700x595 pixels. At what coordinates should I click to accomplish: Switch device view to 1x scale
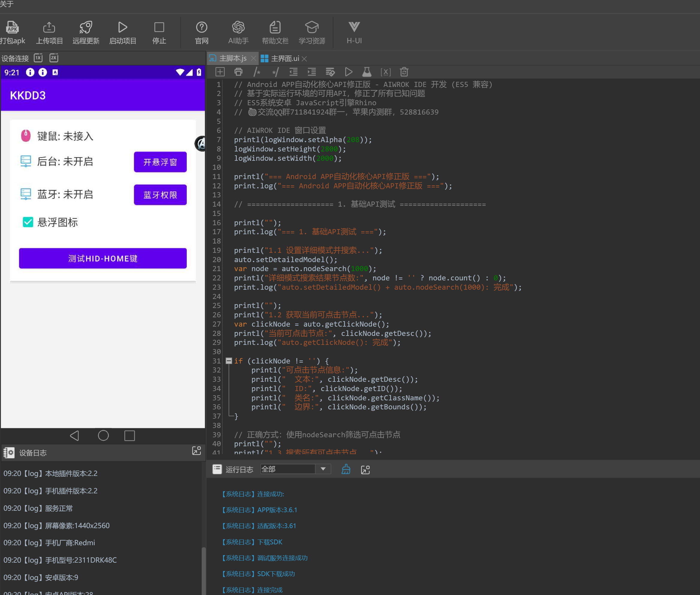pos(38,58)
